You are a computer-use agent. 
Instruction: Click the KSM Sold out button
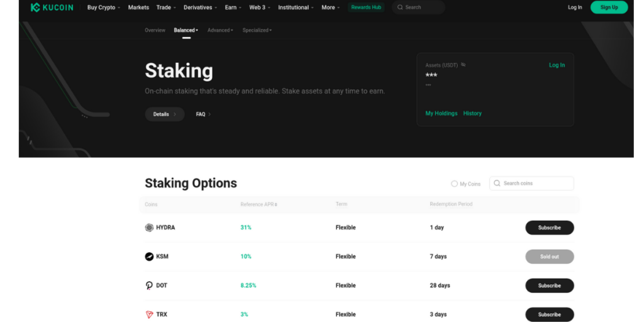[550, 257]
